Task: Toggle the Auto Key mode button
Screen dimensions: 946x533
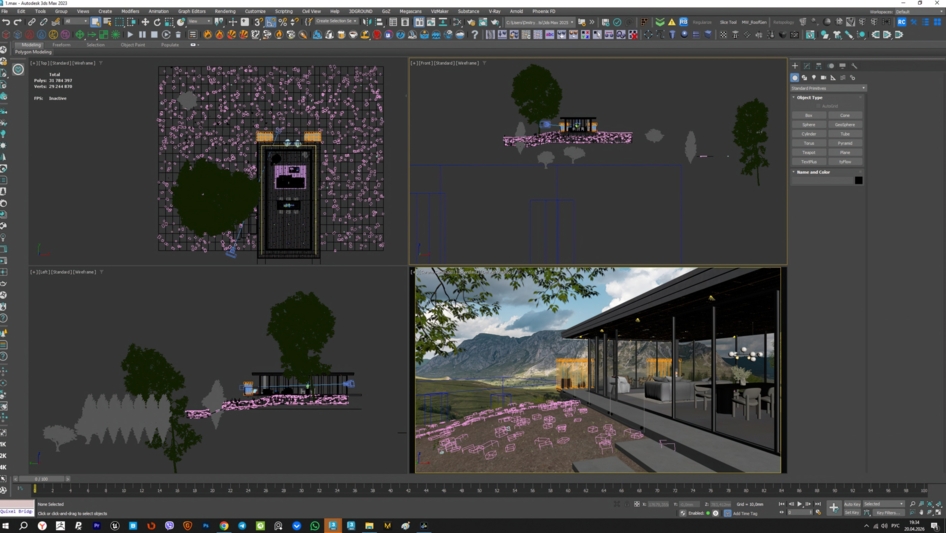Action: 852,504
